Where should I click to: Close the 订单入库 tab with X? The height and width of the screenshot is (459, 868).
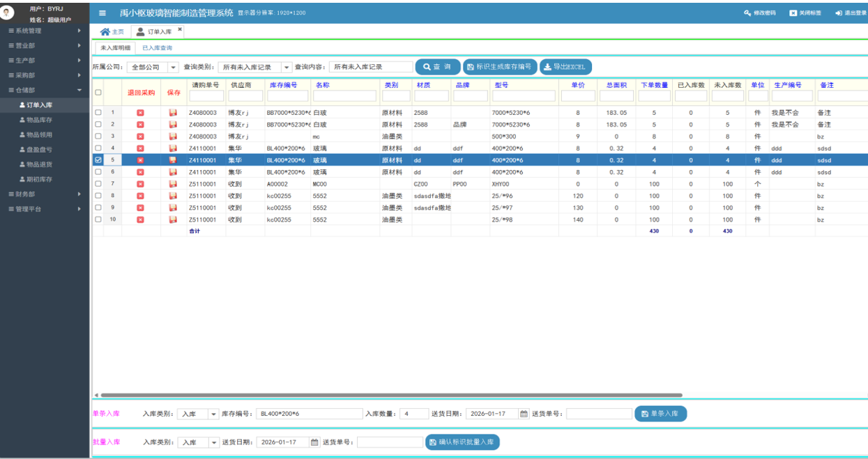tap(180, 30)
